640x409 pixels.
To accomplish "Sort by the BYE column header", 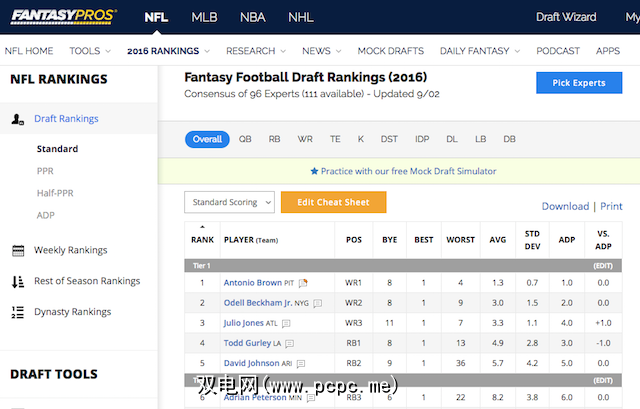I will pyautogui.click(x=389, y=240).
